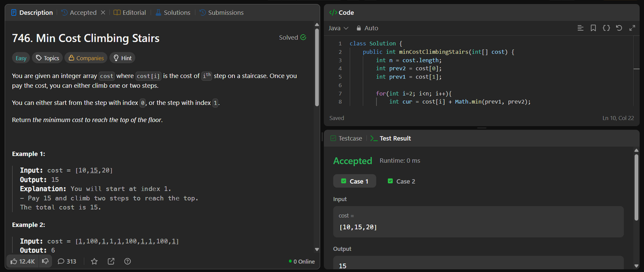Viewport: 644px width, 272px height.
Task: Open the Java language dropdown
Action: pyautogui.click(x=338, y=28)
